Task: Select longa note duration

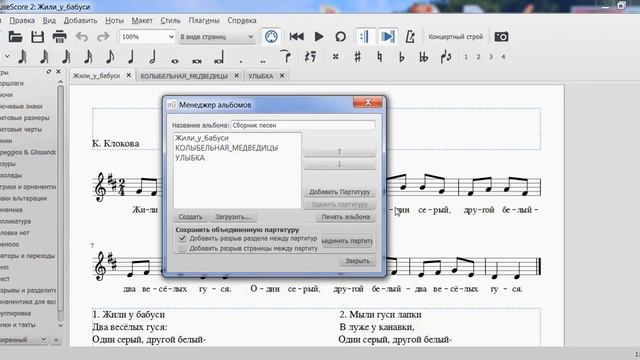Action: (218, 58)
